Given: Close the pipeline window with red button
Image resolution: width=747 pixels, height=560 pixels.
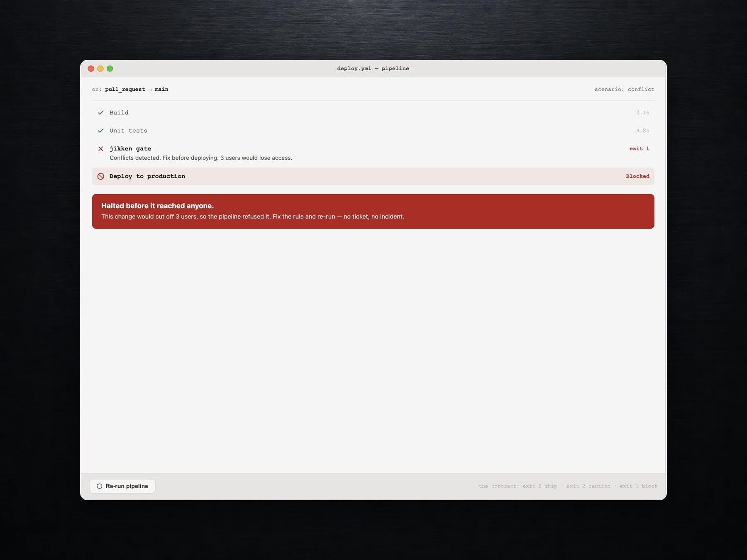Looking at the screenshot, I should pos(91,68).
